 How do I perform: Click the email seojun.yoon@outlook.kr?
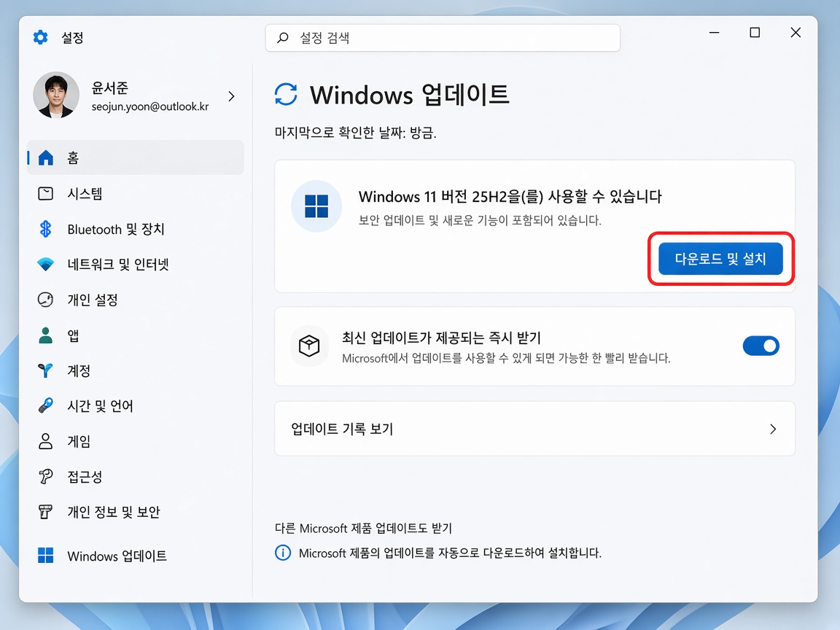coord(150,106)
